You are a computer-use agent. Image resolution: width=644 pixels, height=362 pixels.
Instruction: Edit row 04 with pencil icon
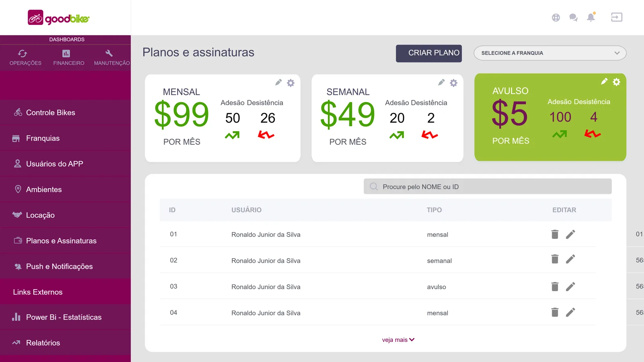point(570,312)
